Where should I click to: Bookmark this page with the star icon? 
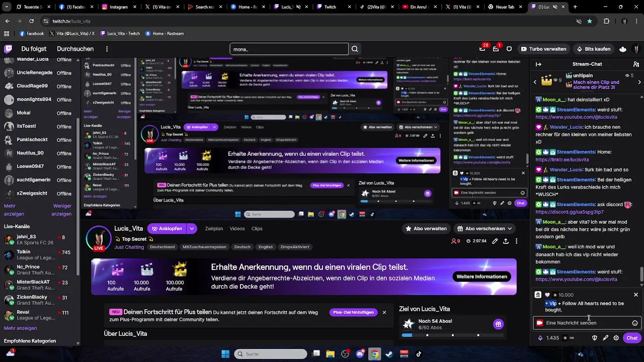pyautogui.click(x=590, y=21)
